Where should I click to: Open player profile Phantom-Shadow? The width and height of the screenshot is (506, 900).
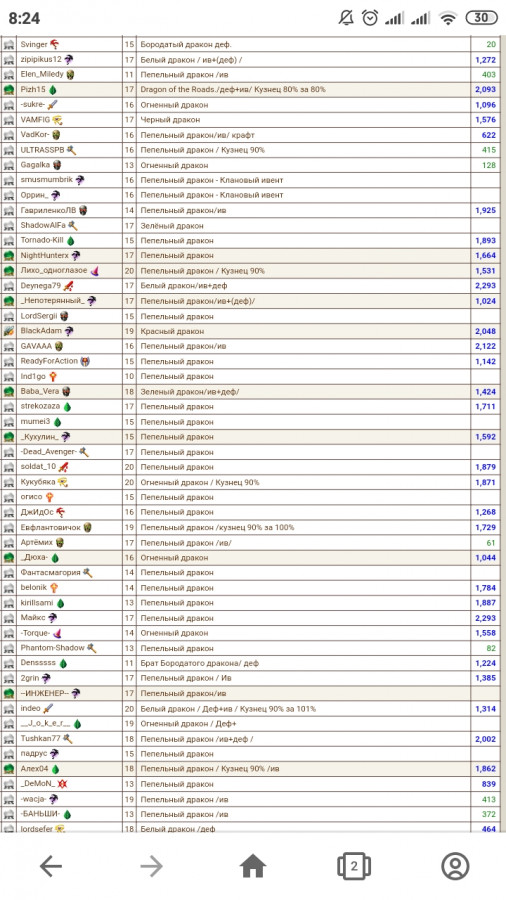coord(52,648)
